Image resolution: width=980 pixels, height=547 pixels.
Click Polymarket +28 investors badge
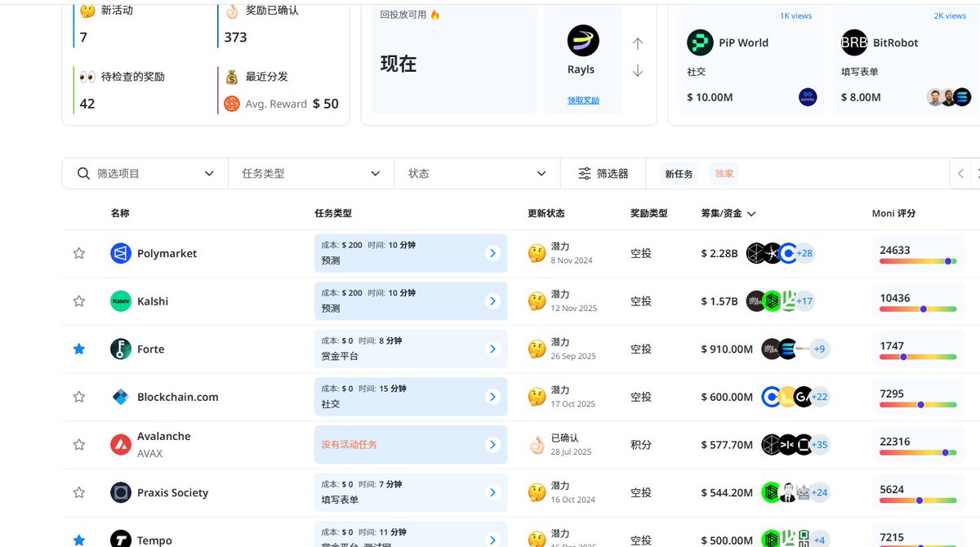point(804,253)
